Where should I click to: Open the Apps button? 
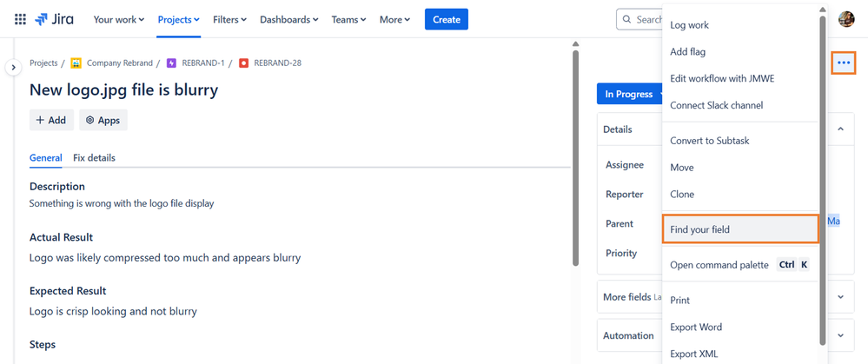click(x=103, y=121)
